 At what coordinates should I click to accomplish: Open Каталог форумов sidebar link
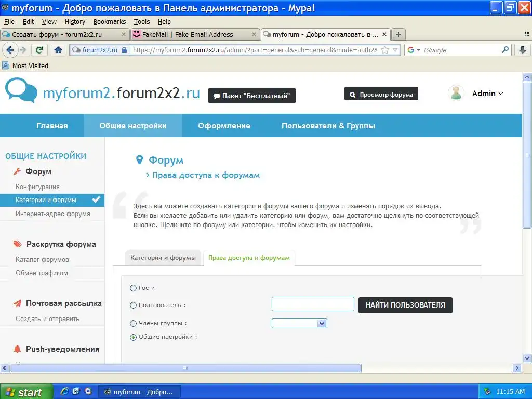(42, 260)
